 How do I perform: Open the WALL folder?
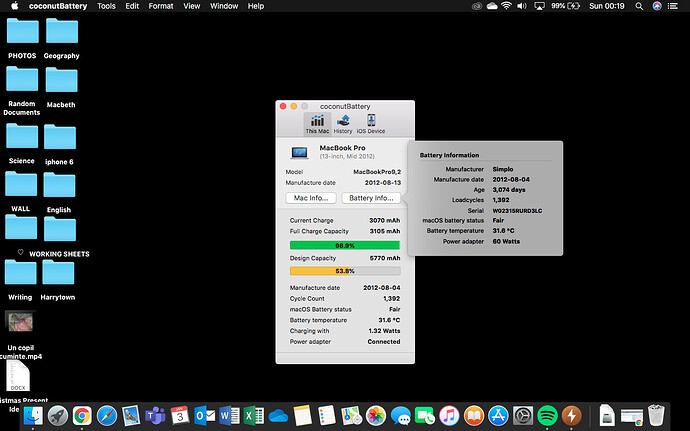click(x=21, y=184)
